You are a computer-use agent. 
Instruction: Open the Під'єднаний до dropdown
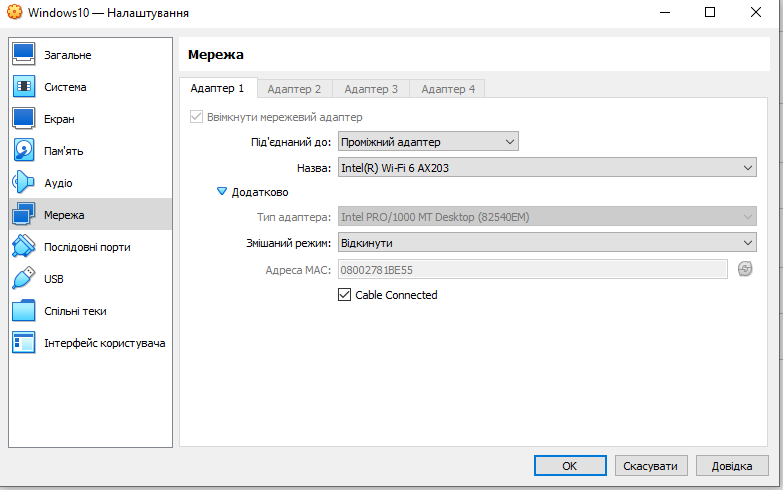pyautogui.click(x=428, y=141)
